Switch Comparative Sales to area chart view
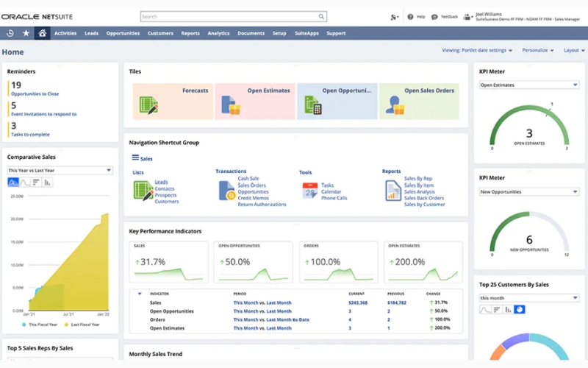 (13, 182)
